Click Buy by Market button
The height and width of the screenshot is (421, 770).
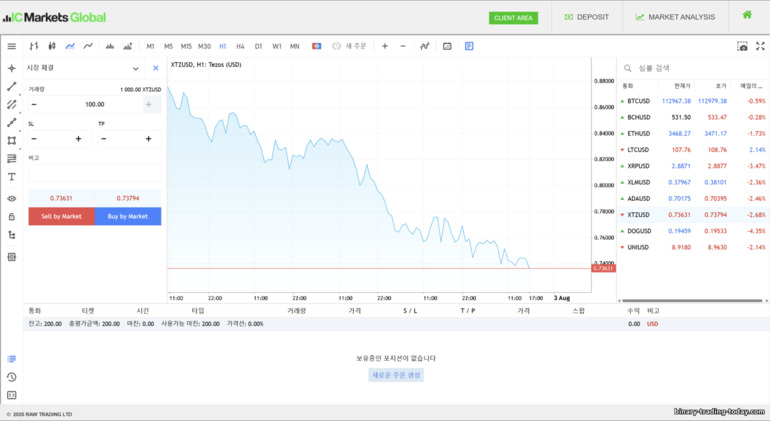point(128,216)
